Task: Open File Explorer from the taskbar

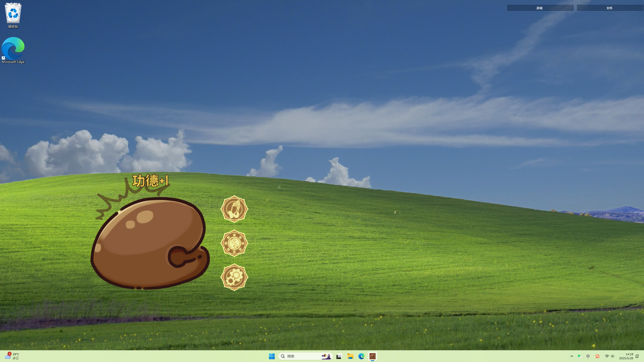Action: tap(350, 356)
